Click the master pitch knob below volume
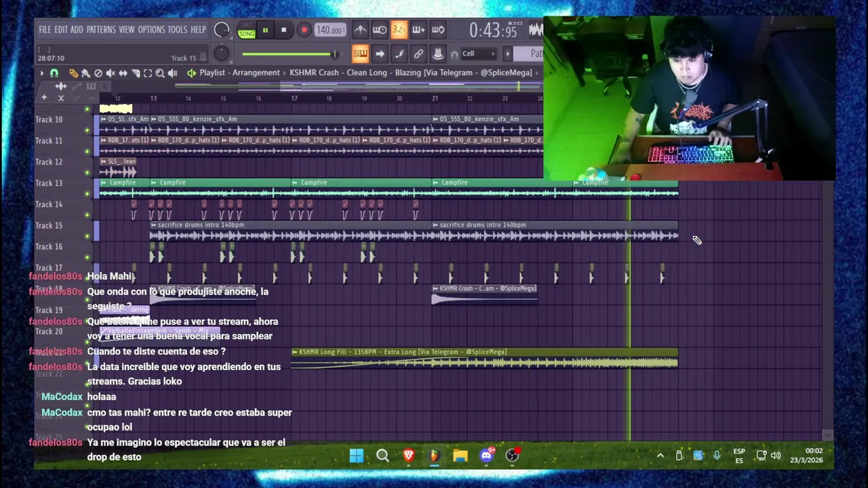The width and height of the screenshot is (868, 488). pyautogui.click(x=221, y=54)
